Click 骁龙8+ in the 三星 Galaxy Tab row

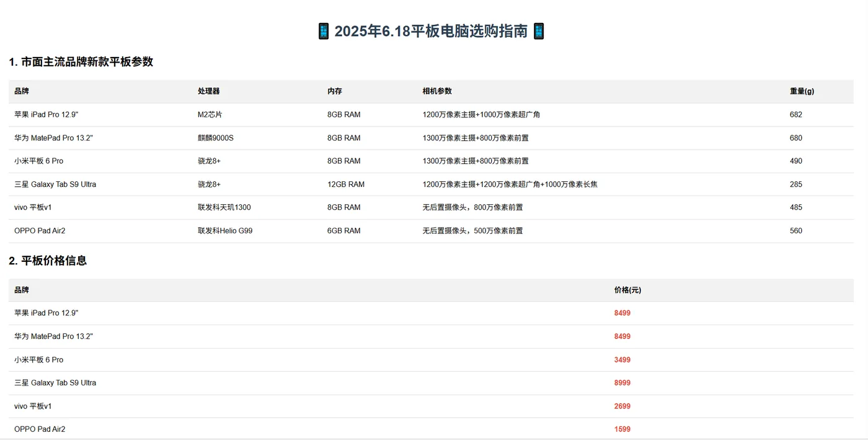pyautogui.click(x=210, y=184)
